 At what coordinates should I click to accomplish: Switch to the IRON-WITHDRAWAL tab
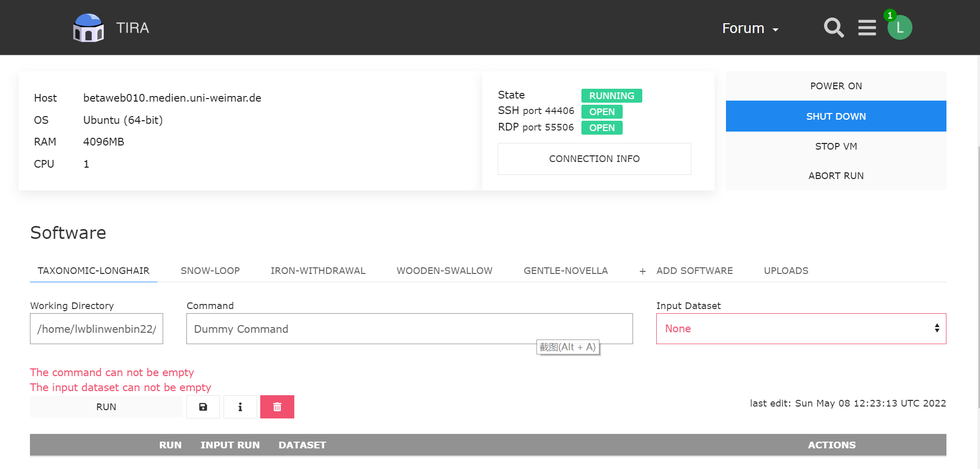pos(318,271)
